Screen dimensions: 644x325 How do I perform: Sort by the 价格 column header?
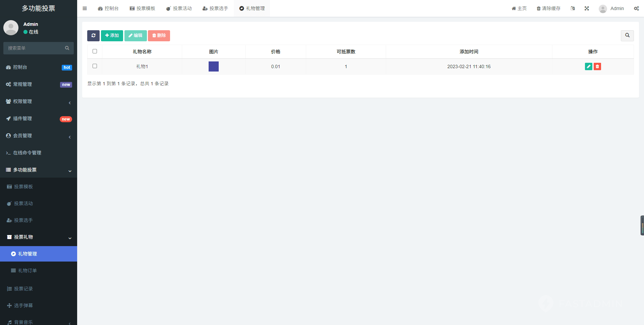click(275, 52)
